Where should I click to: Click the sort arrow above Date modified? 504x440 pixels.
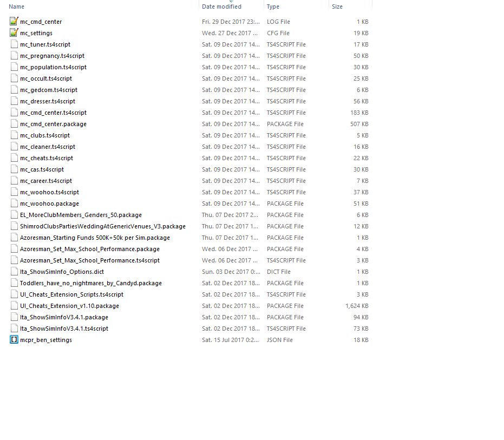232,2
